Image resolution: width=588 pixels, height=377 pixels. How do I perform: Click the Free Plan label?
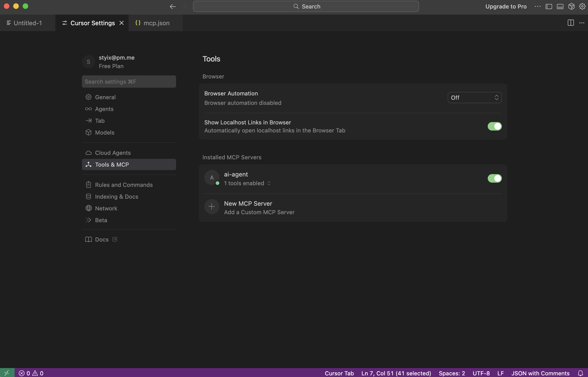tap(111, 66)
